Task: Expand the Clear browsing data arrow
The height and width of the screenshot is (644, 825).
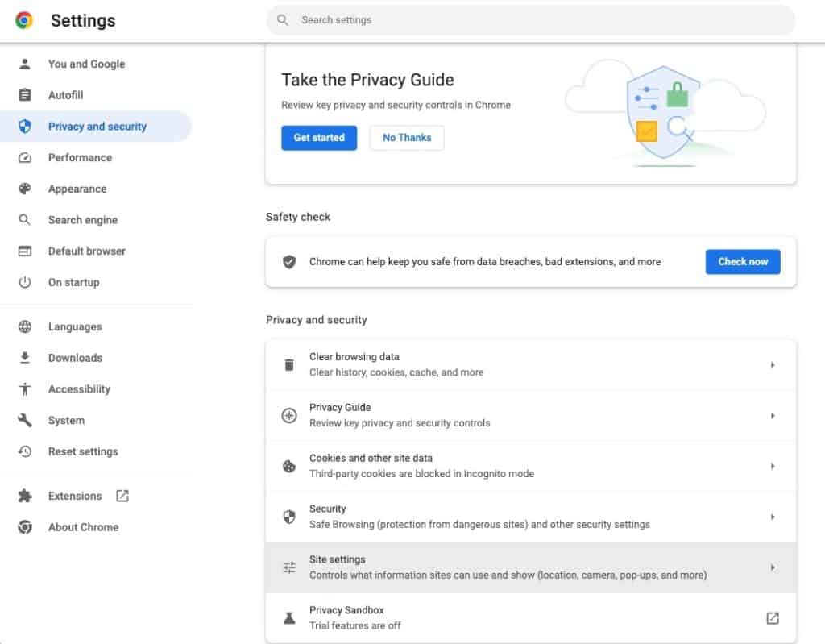Action: 773,365
